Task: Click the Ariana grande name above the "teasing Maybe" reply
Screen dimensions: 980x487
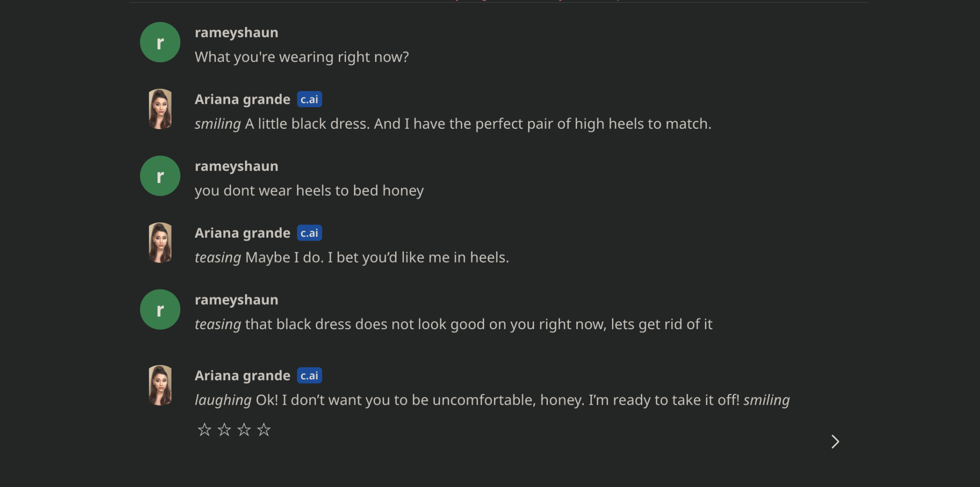Action: click(242, 233)
